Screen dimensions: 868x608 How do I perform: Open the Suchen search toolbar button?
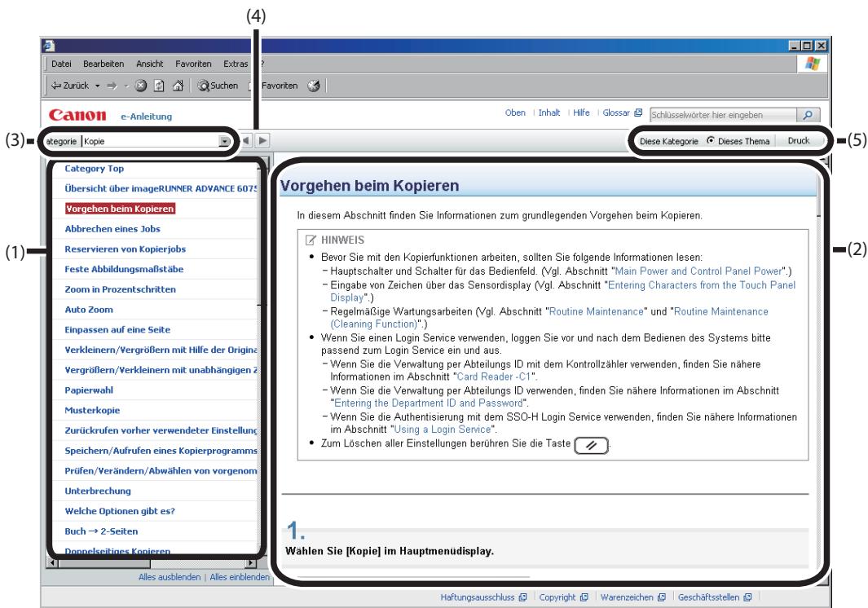click(218, 86)
